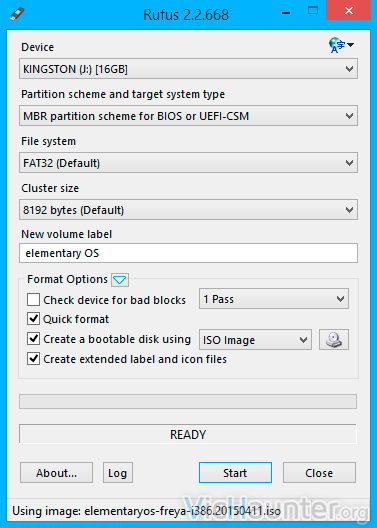The height and width of the screenshot is (528, 377).
Task: Click the READY status field
Action: pyautogui.click(x=188, y=434)
